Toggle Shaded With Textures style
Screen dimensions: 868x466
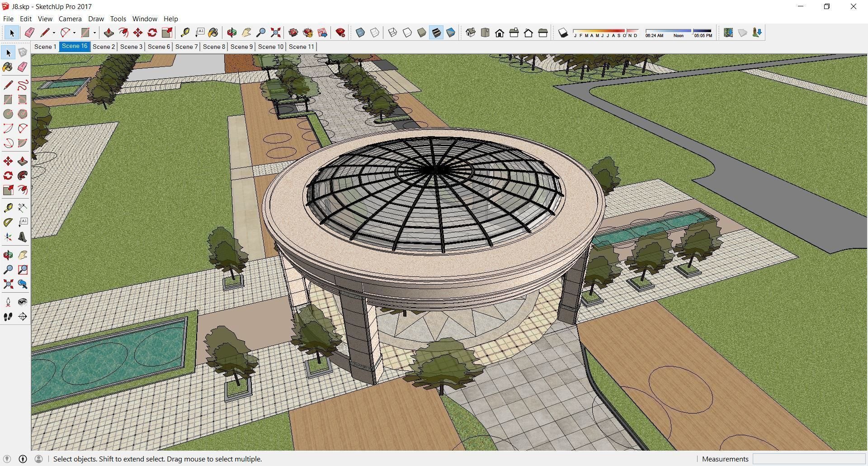pos(436,33)
